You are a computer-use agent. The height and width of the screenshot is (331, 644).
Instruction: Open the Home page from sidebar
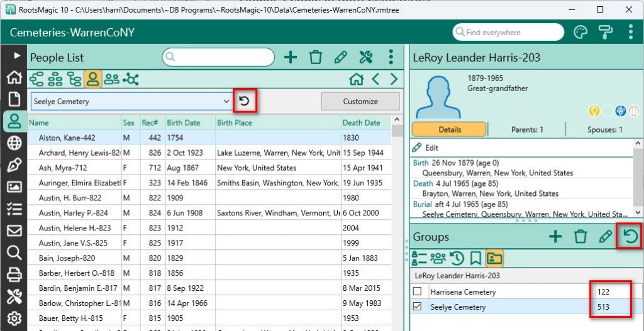pos(14,77)
